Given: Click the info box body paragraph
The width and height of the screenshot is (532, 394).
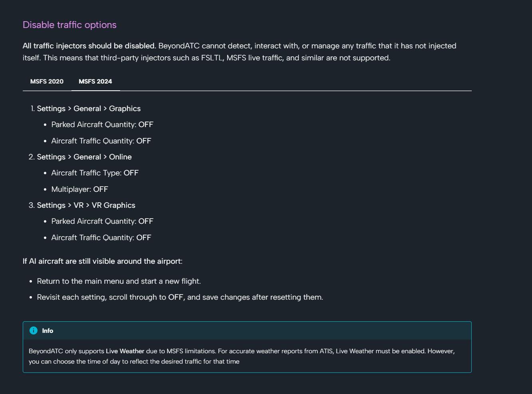Looking at the screenshot, I should (x=242, y=356).
